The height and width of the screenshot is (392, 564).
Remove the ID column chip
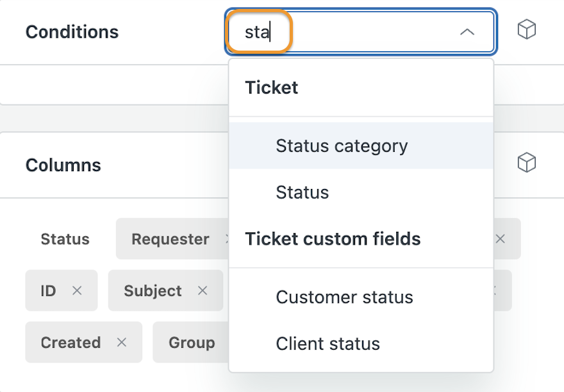pos(77,290)
